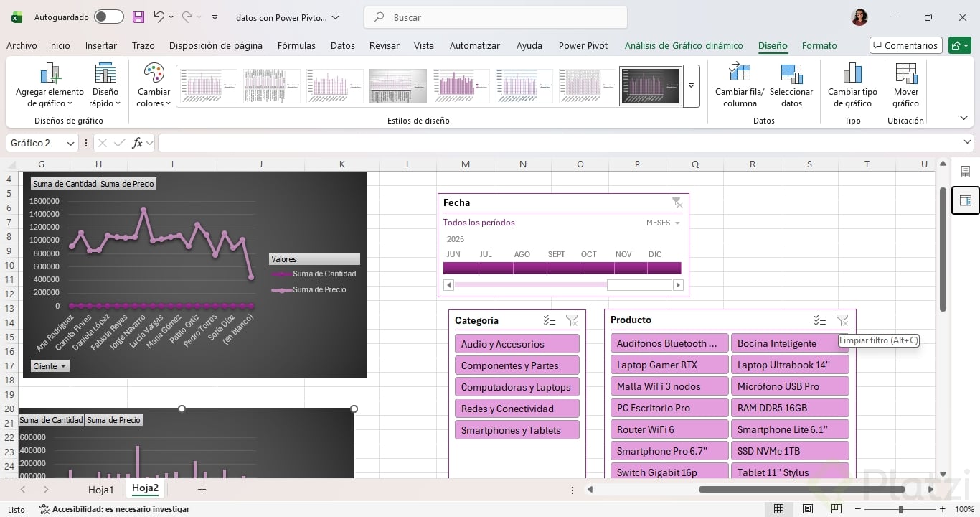Open the Name Box dropdown arrow
The image size is (980, 517).
(70, 143)
